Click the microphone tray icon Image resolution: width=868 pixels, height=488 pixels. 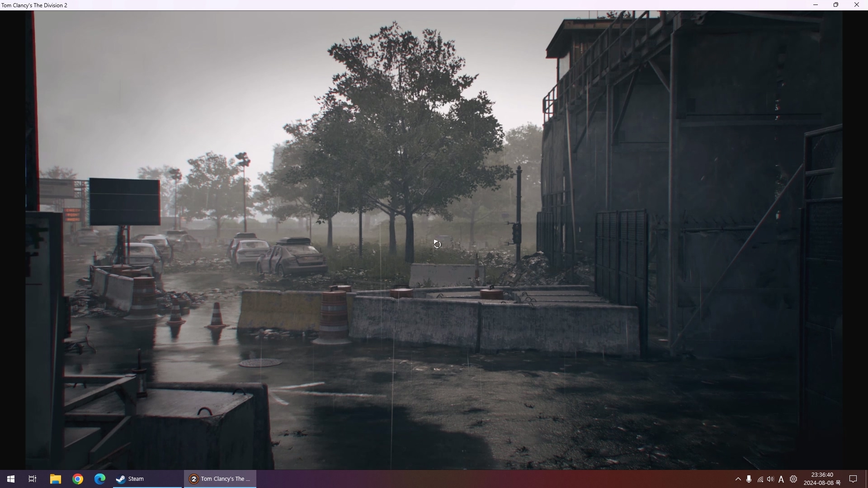[749, 479]
